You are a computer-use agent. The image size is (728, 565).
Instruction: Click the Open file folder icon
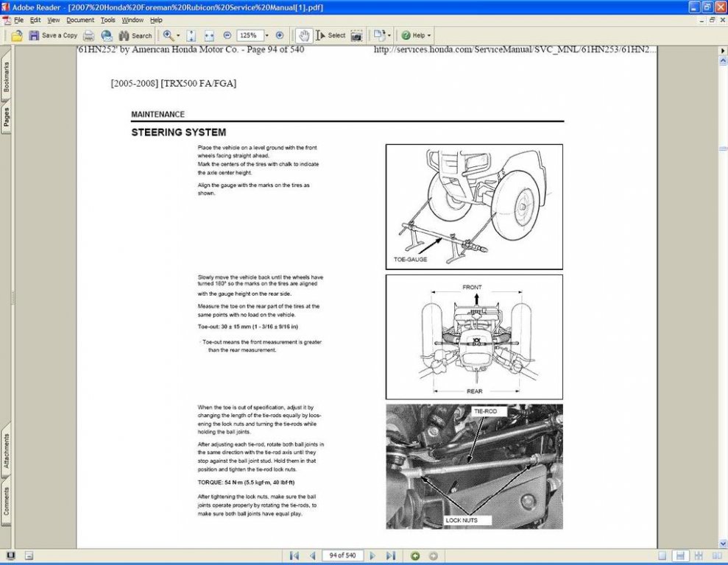point(16,35)
